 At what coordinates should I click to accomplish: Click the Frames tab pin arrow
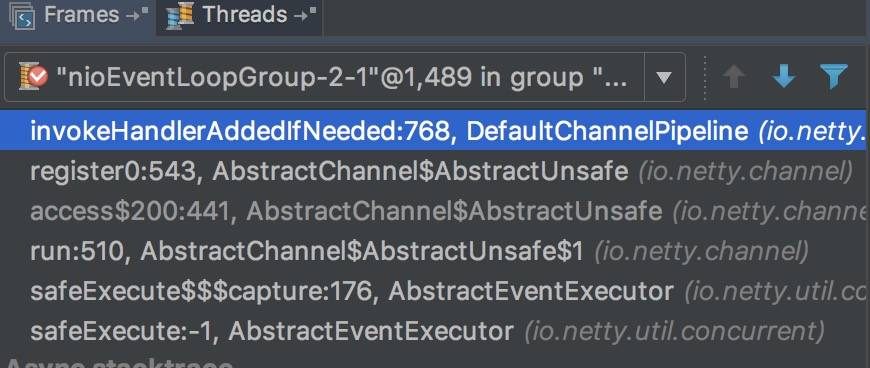136,16
